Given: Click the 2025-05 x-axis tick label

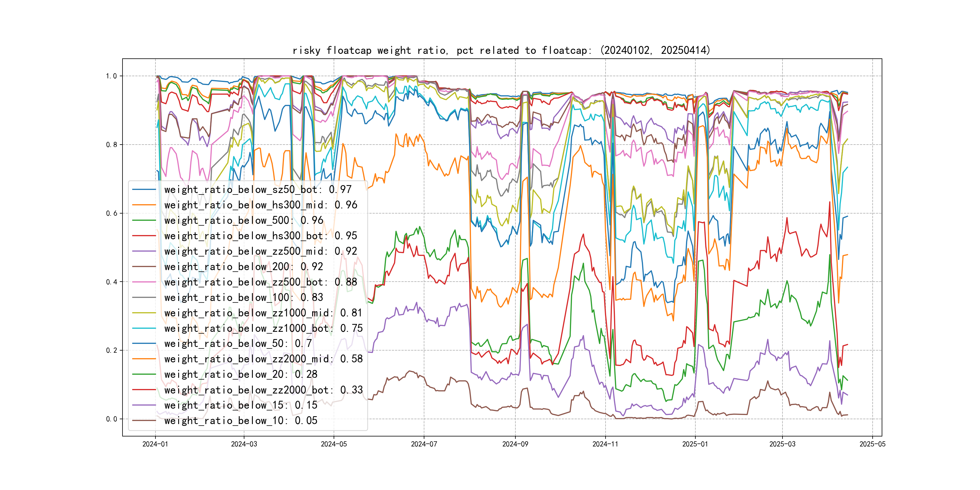Looking at the screenshot, I should point(872,444).
